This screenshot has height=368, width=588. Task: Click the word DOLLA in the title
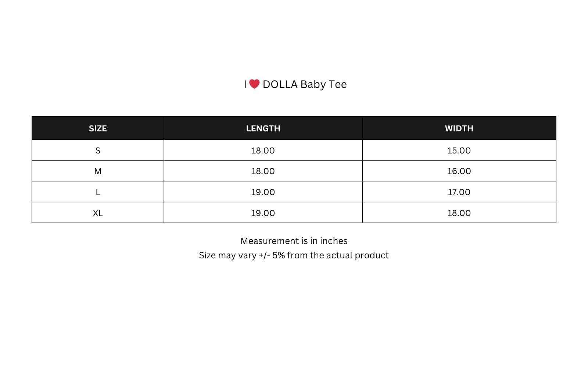point(280,84)
